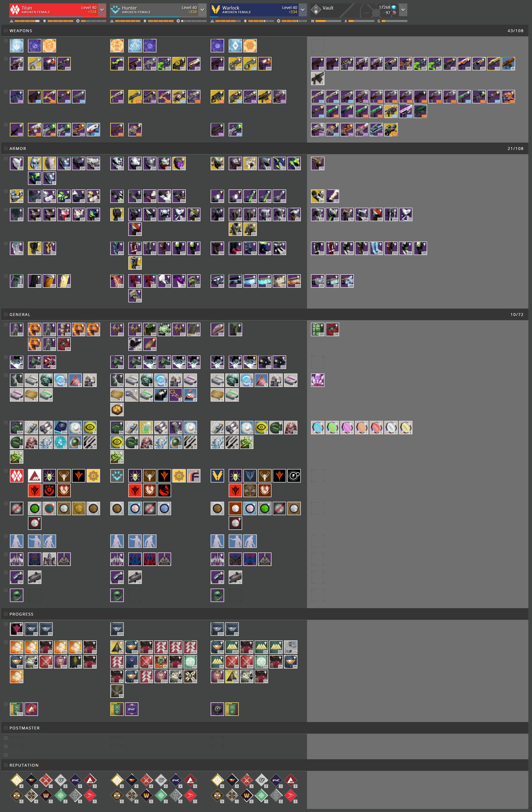Collapse the shaders row toggle
Viewport: 532px width, 812px height.
click(x=6, y=504)
